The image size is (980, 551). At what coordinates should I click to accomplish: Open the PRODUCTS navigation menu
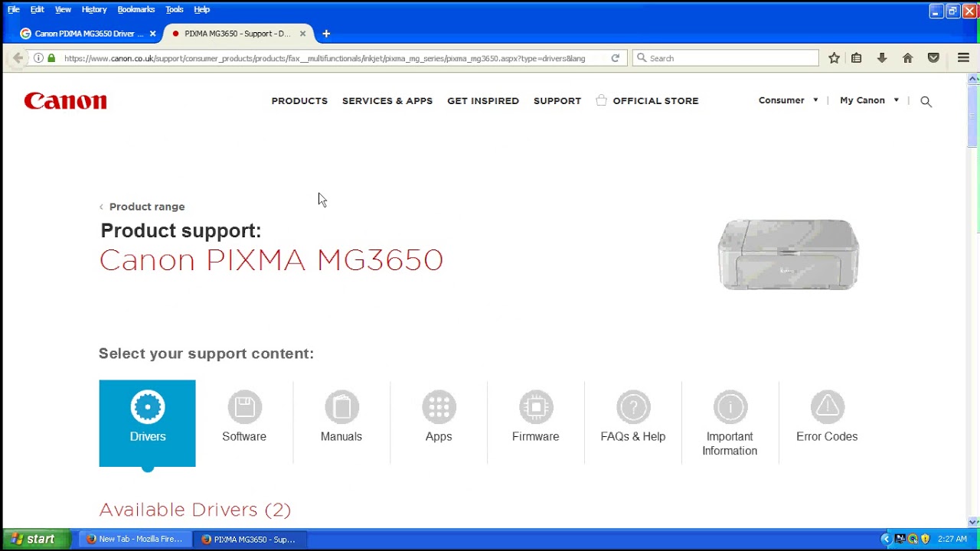tap(299, 101)
